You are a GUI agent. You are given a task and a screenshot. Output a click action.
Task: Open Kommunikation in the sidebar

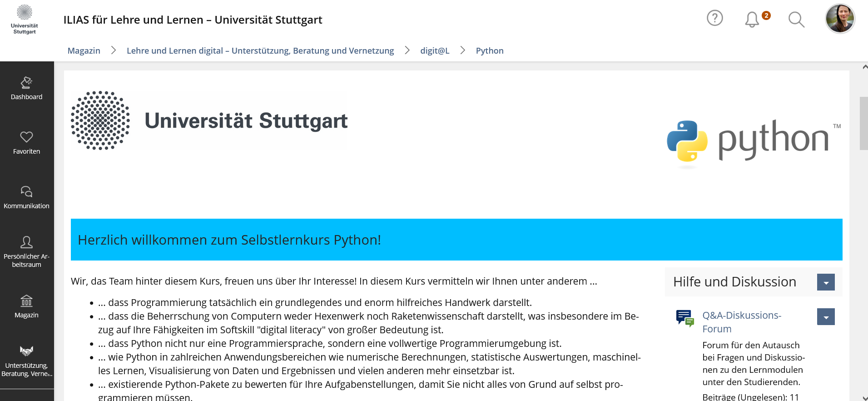pyautogui.click(x=26, y=198)
